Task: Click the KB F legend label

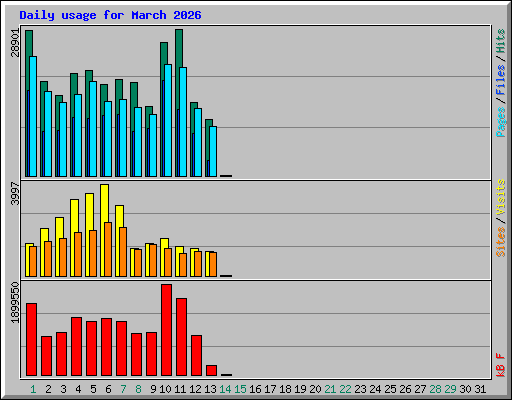Action: (x=501, y=365)
